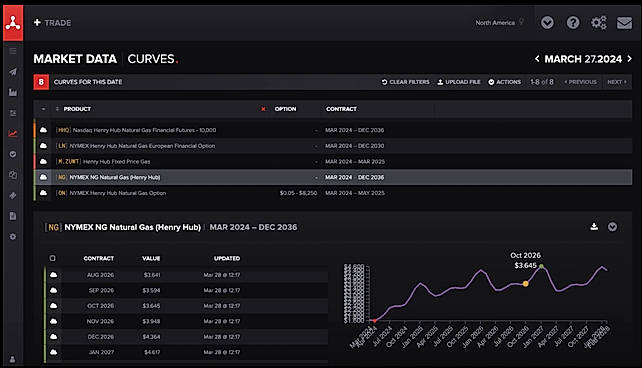Viewport: 642px width, 368px height.
Task: Open the mail envelope icon
Action: click(624, 23)
